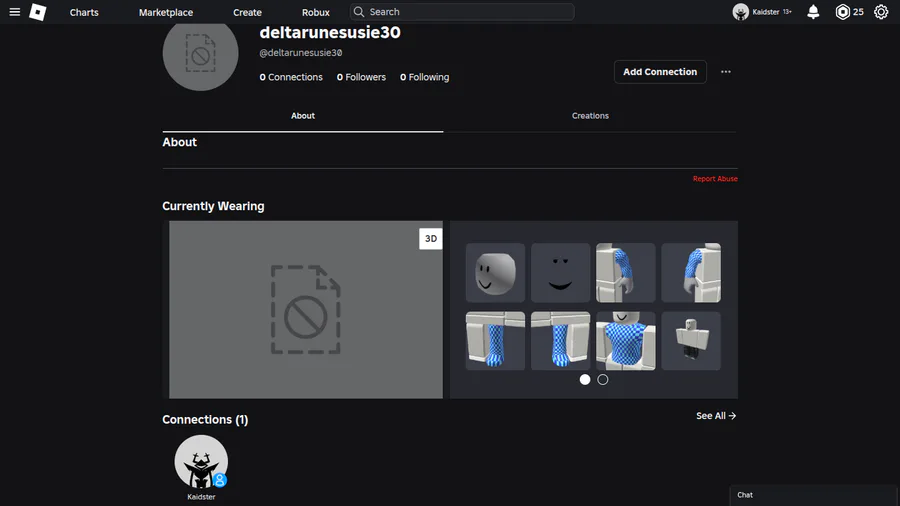Open the Robux page in the nav bar
Viewport: 900px width, 506px height.
point(316,12)
